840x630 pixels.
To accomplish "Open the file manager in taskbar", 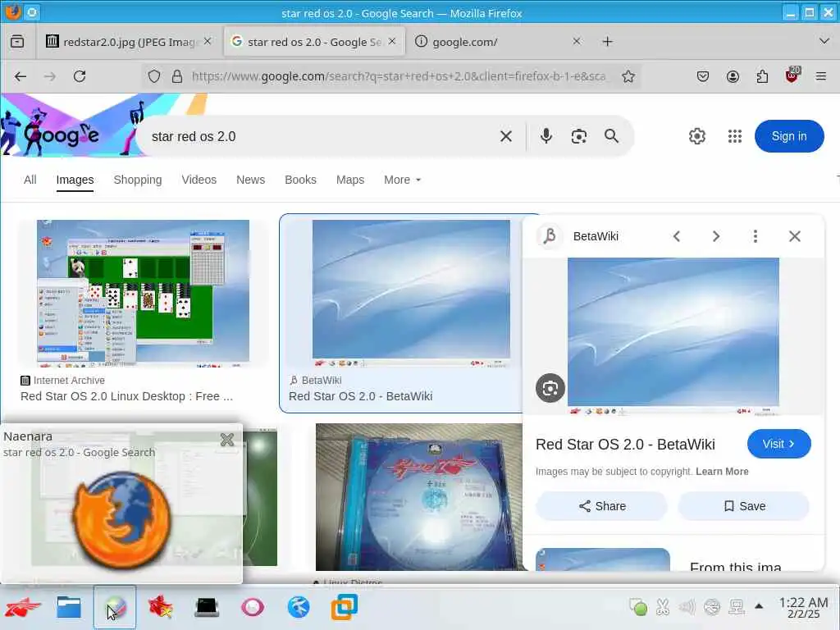I will (69, 608).
